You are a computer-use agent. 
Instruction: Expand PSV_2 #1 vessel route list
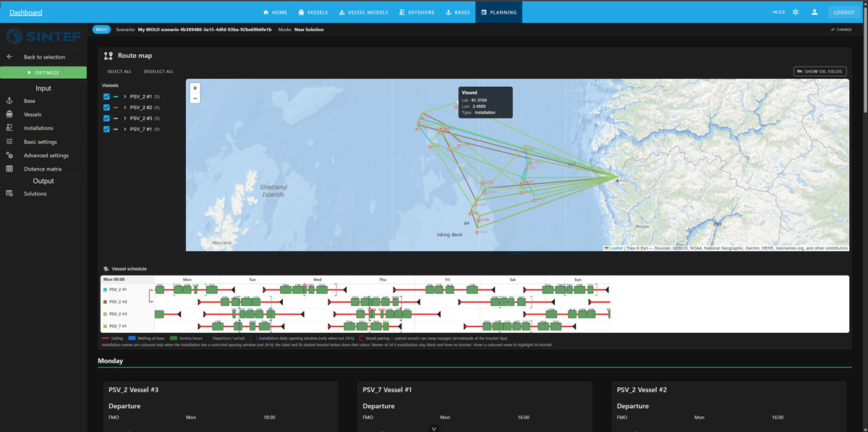point(125,96)
